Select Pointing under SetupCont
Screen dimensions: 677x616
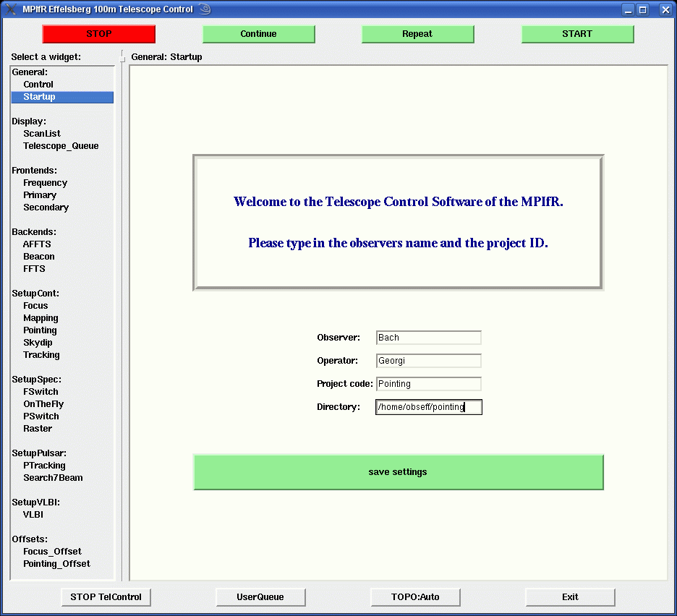41,330
